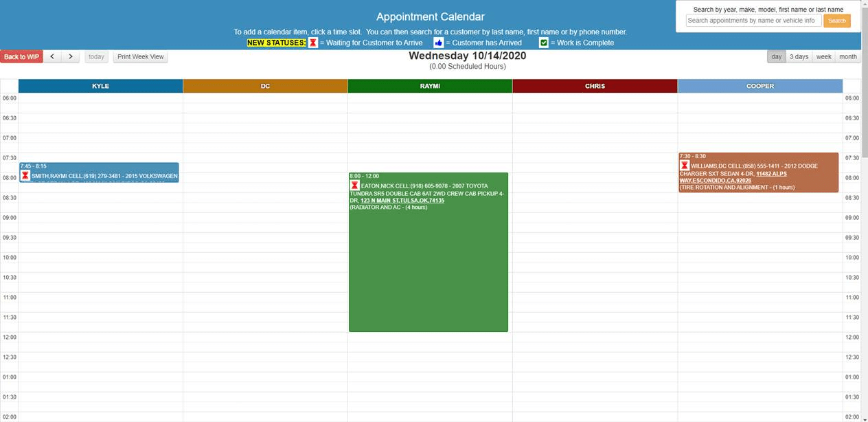
Task: Click the 7:30 - 8:30 time text on WILLIAMS appointment
Action: pos(693,157)
